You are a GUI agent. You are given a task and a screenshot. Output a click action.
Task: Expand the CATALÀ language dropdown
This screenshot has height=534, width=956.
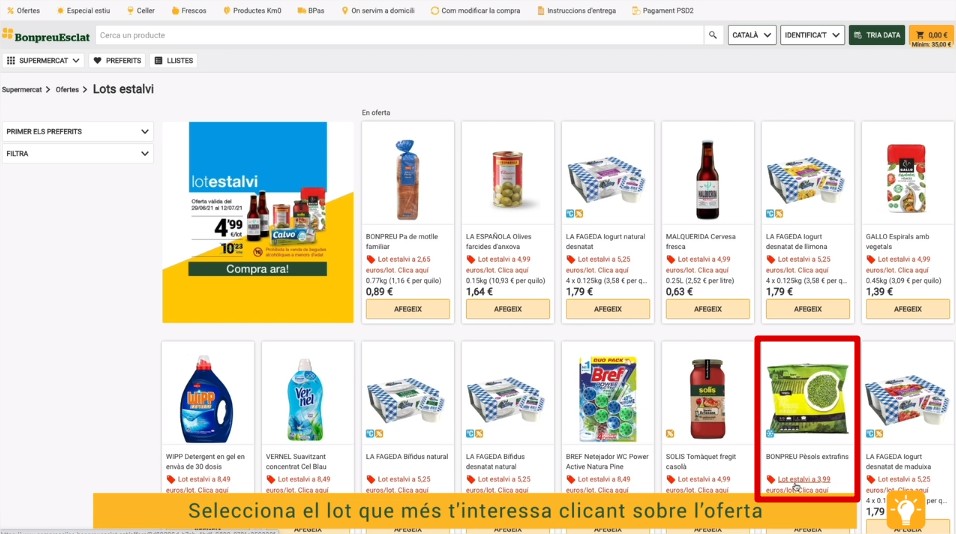coord(751,35)
